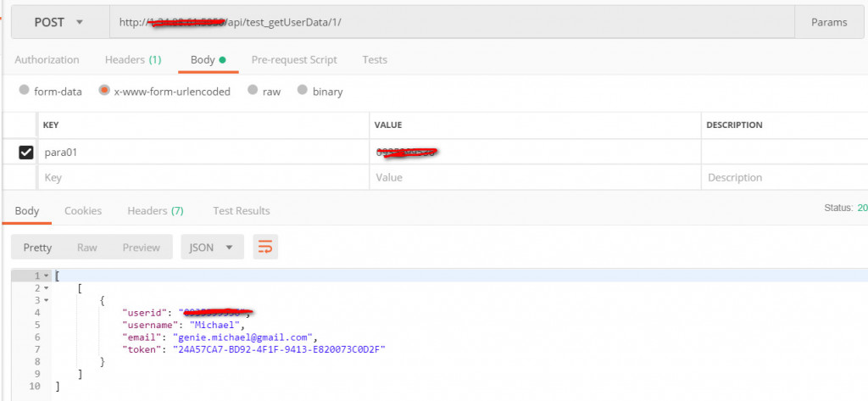Image resolution: width=868 pixels, height=401 pixels.
Task: Click the Status label in response bar
Action: click(838, 208)
